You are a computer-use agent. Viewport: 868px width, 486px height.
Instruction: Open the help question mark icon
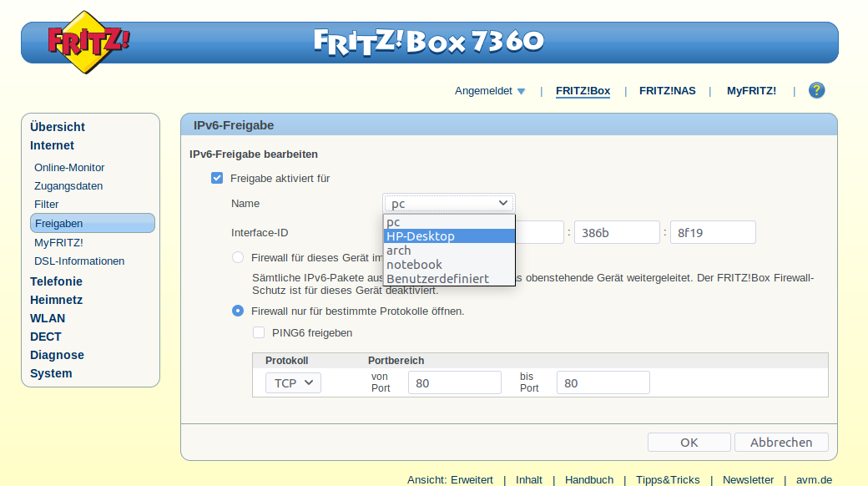[816, 90]
